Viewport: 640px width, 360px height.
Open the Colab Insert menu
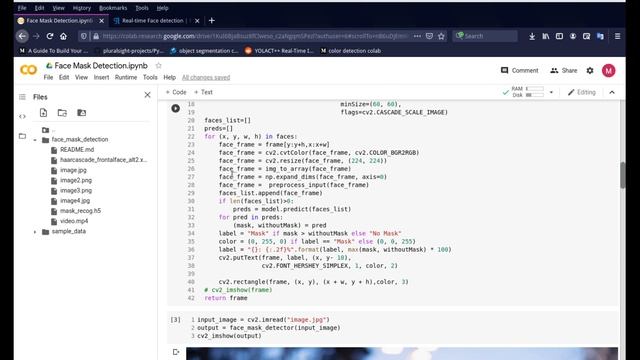(x=101, y=77)
